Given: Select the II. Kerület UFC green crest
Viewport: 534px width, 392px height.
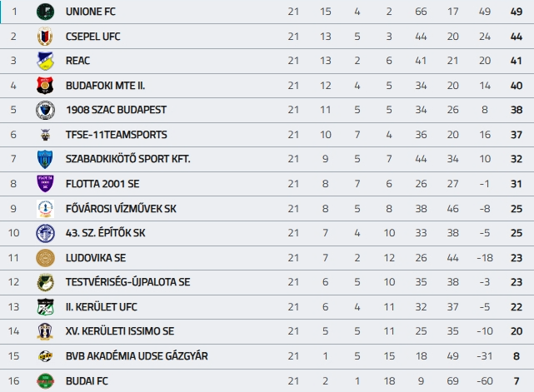Looking at the screenshot, I should pos(45,307).
